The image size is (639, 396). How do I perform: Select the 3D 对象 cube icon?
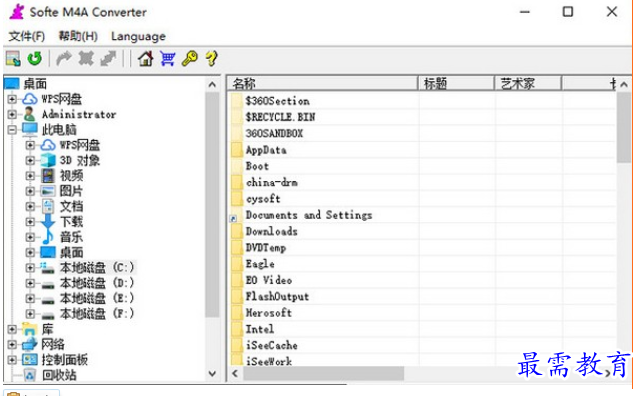click(x=48, y=160)
